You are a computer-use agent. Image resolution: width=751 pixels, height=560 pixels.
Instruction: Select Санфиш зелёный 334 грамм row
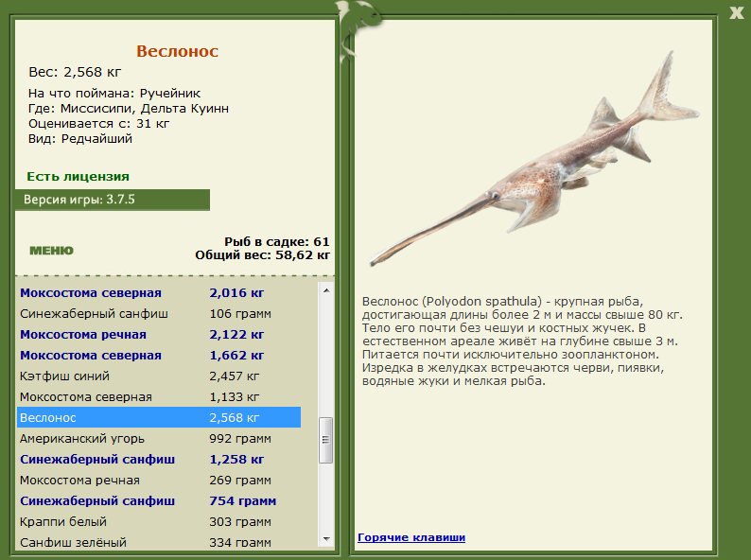pos(159,542)
